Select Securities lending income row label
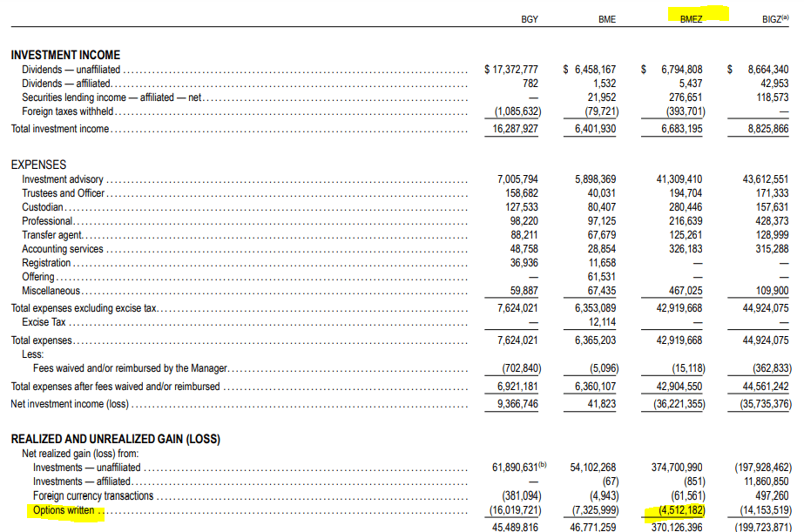The height and width of the screenshot is (532, 804). coord(111,97)
